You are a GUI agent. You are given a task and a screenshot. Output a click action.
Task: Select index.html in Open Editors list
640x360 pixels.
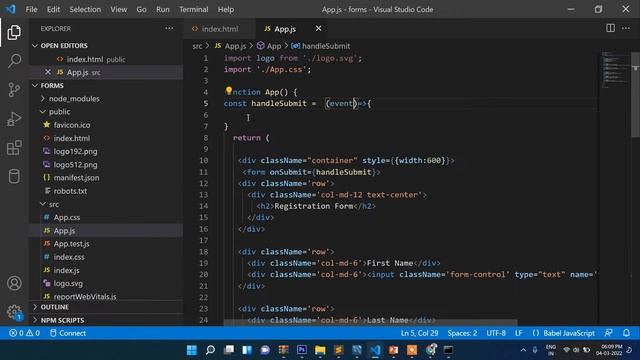pyautogui.click(x=106, y=59)
